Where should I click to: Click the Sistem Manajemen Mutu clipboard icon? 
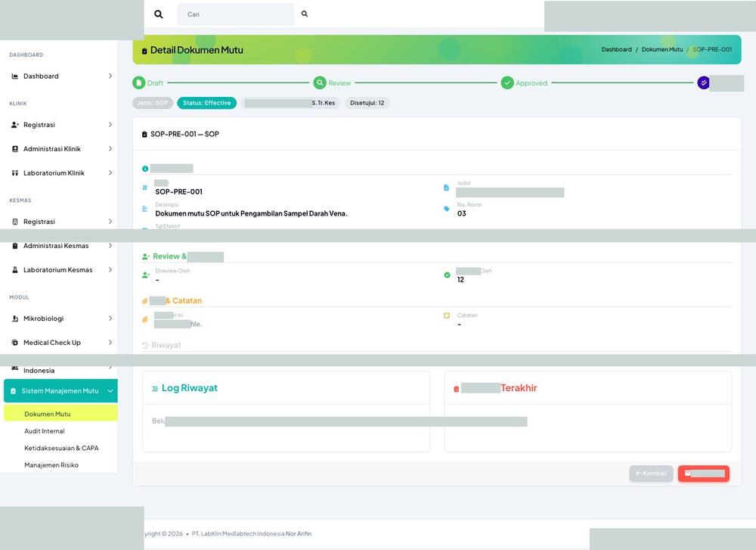point(13,391)
